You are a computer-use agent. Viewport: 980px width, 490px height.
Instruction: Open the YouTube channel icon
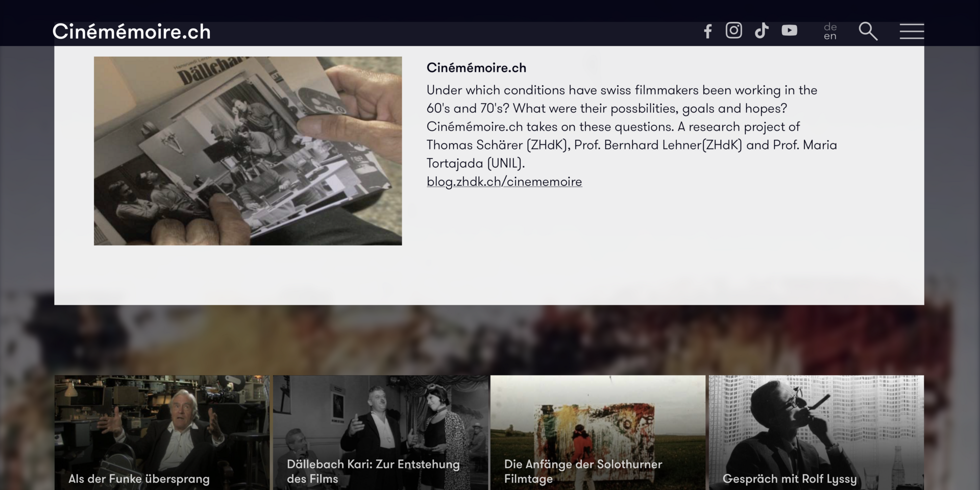[789, 31]
